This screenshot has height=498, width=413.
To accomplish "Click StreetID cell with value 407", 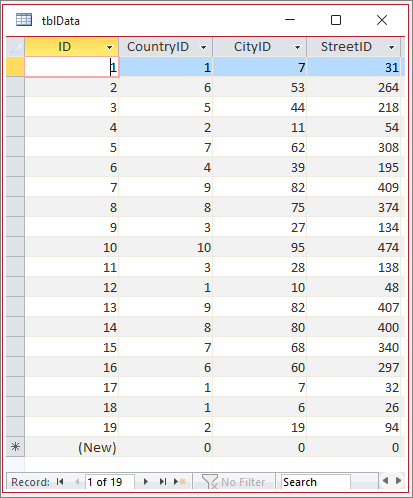I will (x=353, y=307).
